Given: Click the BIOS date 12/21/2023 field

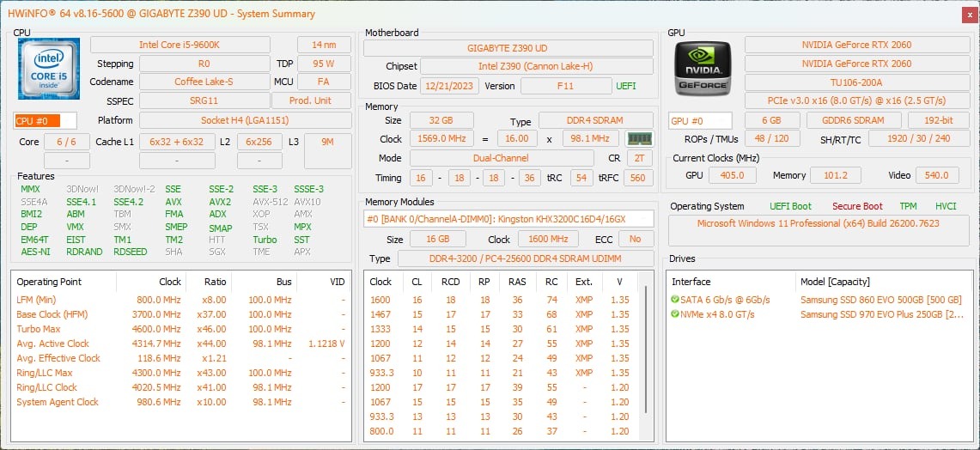Looking at the screenshot, I should click(449, 86).
